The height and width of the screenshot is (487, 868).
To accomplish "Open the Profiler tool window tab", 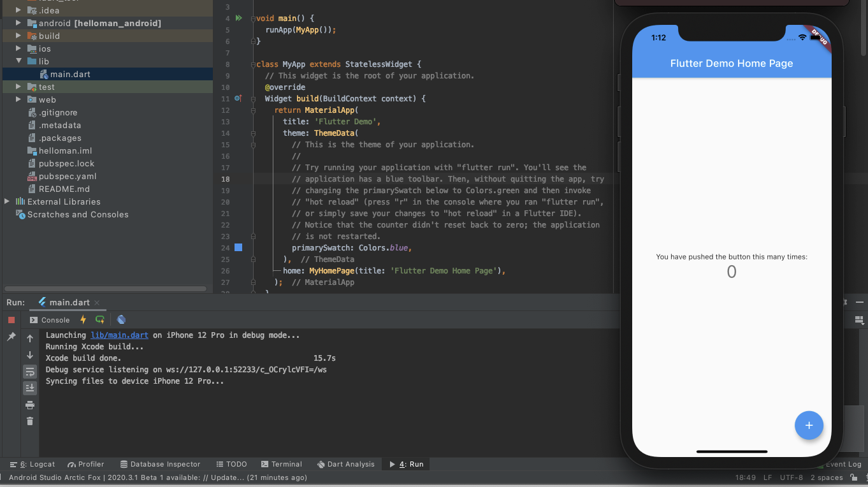I will [x=86, y=464].
